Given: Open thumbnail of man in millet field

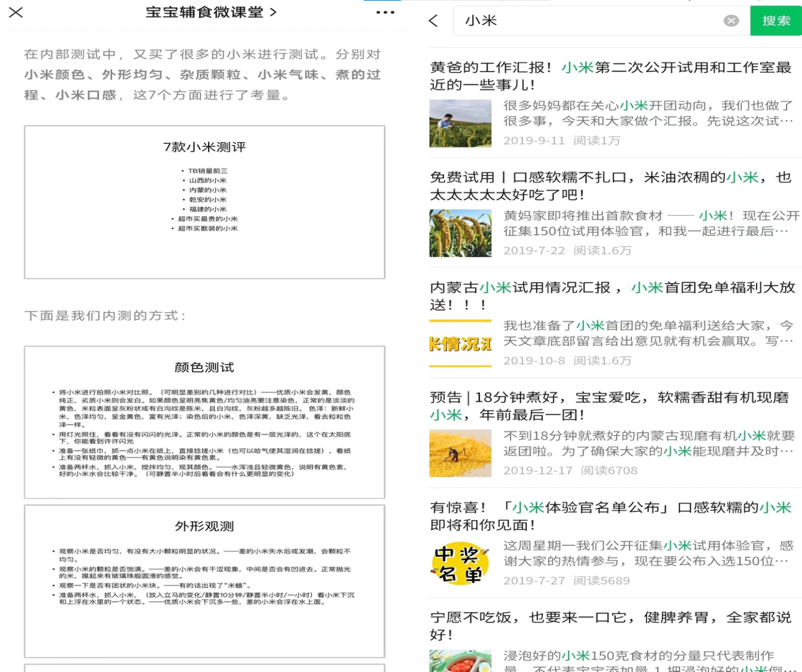Looking at the screenshot, I should tap(460, 123).
